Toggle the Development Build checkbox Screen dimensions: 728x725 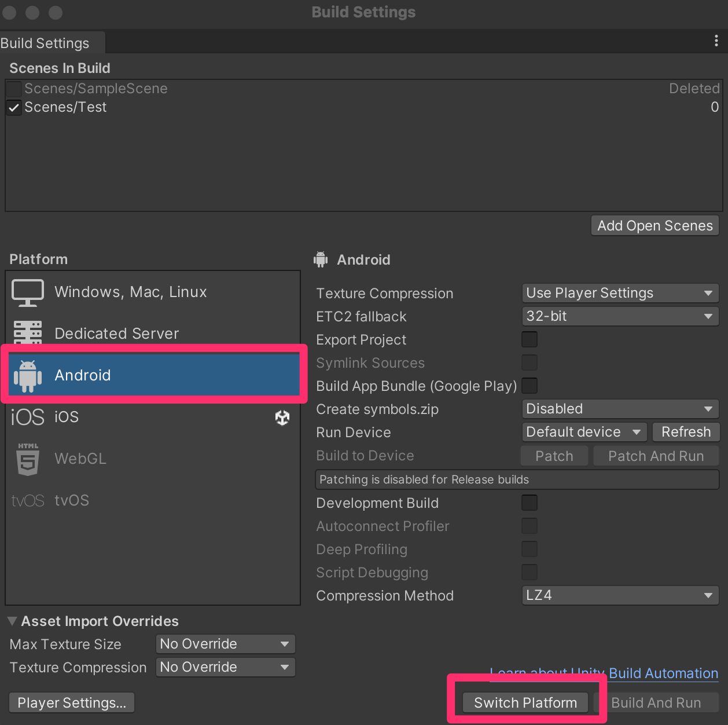pyautogui.click(x=530, y=503)
